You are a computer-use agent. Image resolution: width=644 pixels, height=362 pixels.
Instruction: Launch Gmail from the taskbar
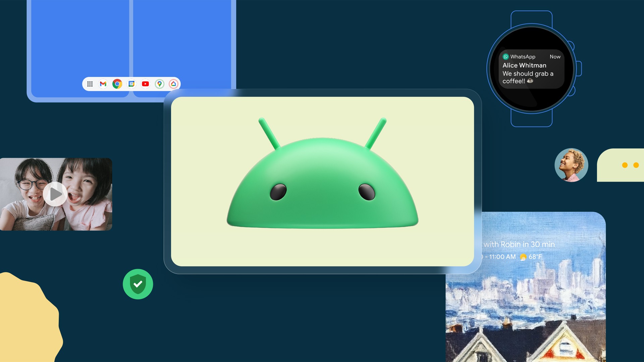[103, 84]
